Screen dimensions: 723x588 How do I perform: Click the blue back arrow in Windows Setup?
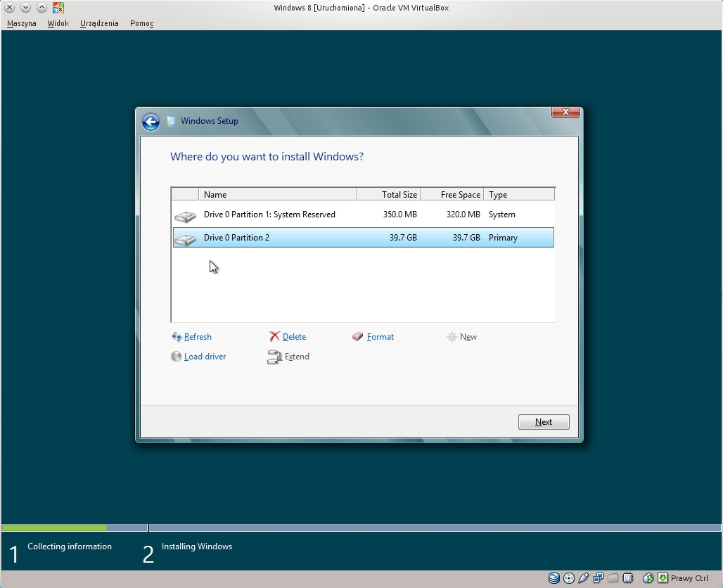[x=151, y=122]
